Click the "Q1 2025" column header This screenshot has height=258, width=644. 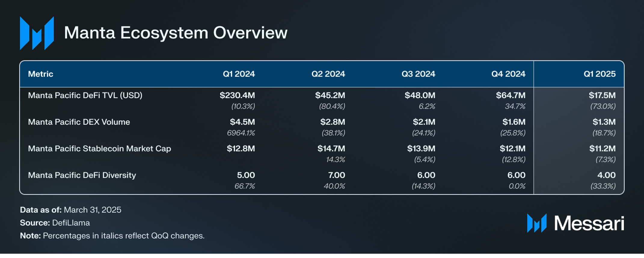pos(600,74)
